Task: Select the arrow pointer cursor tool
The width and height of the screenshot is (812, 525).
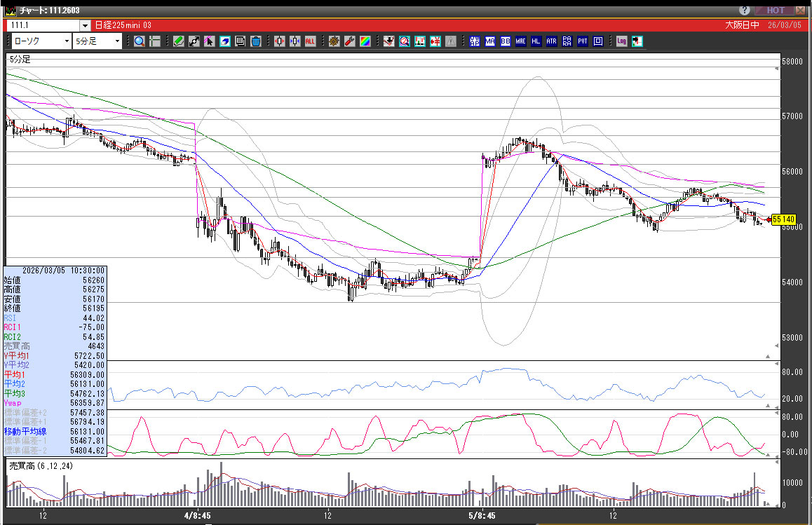Action: [210, 41]
